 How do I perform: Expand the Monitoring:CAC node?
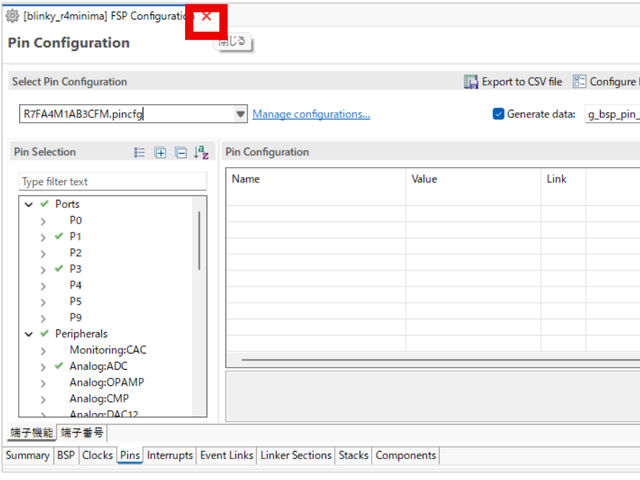point(43,351)
